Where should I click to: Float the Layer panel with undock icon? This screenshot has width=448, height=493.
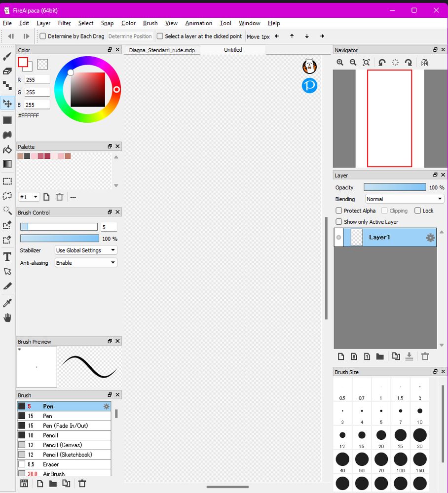click(x=435, y=175)
